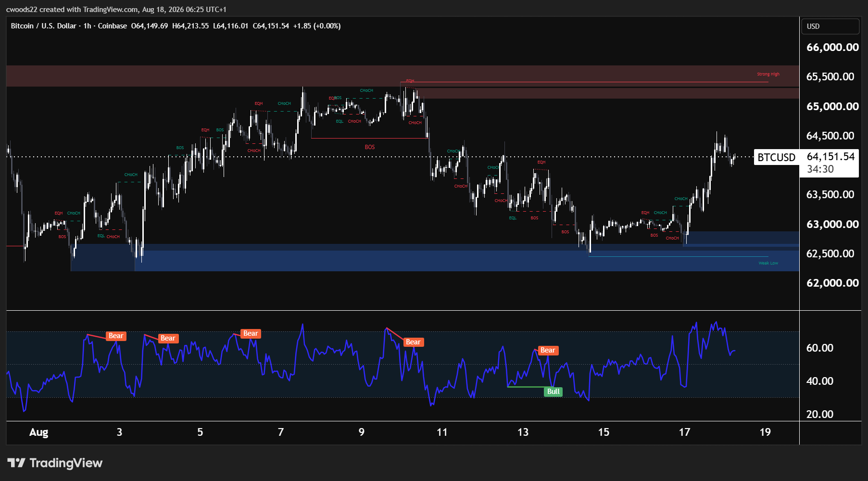This screenshot has height=481, width=868.
Task: Open the USD currency selector
Action: tap(830, 26)
